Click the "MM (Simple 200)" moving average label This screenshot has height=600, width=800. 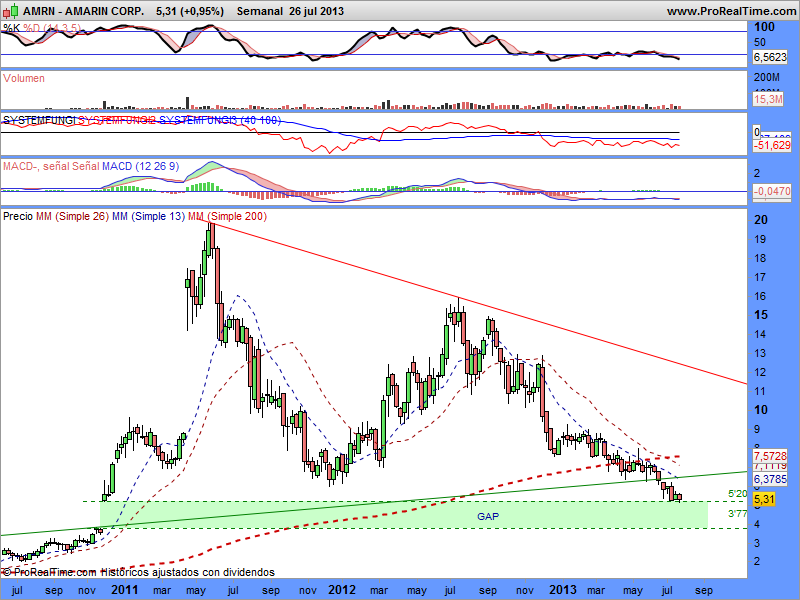(x=228, y=216)
